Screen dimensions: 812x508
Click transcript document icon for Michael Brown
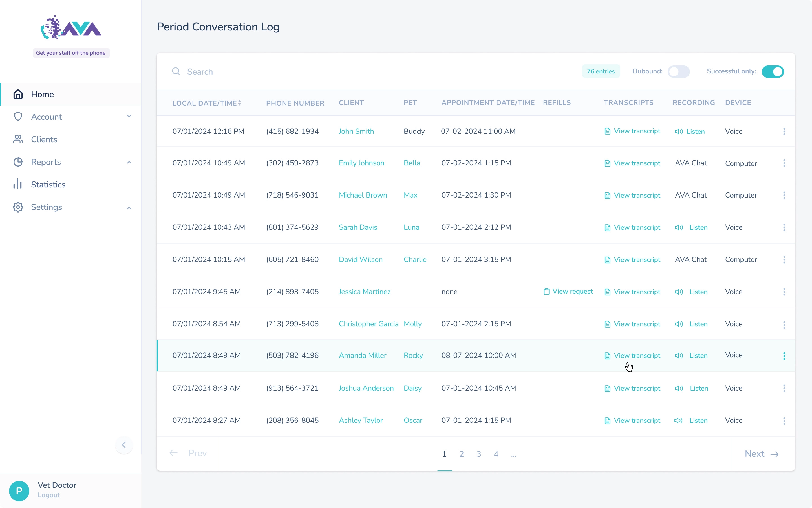(x=607, y=196)
